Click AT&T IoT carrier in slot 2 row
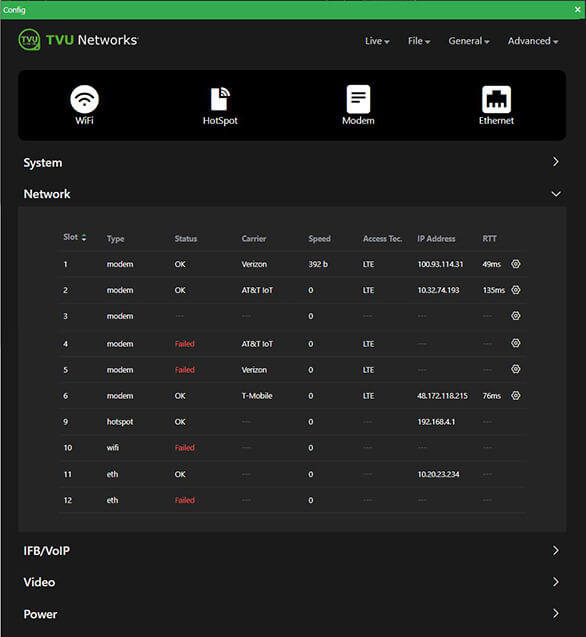This screenshot has height=637, width=586. (257, 290)
